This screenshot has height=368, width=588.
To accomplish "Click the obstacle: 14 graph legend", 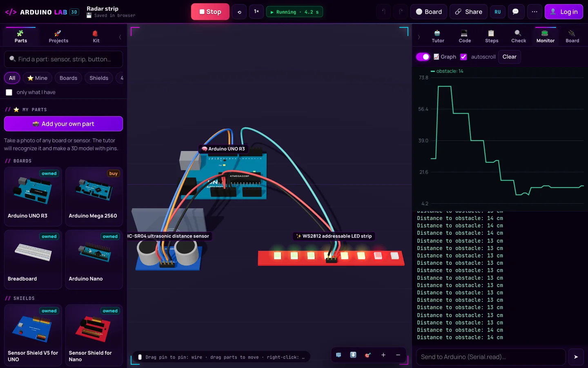I will (447, 71).
